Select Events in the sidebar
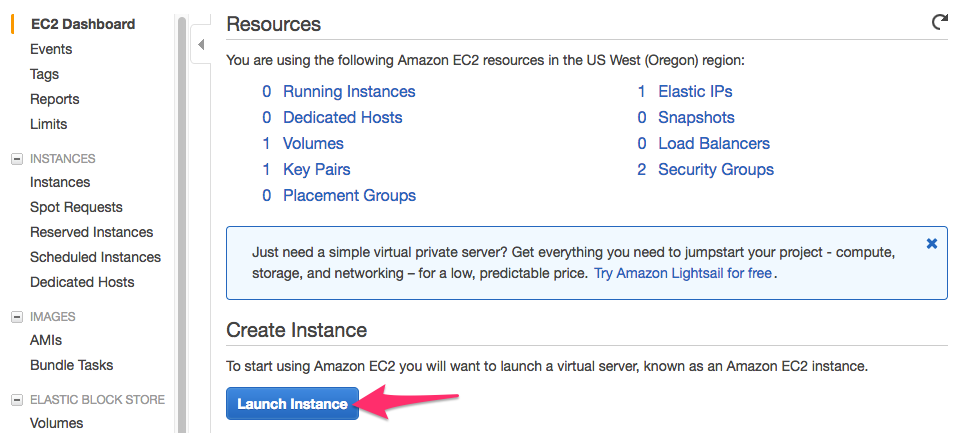 51,49
